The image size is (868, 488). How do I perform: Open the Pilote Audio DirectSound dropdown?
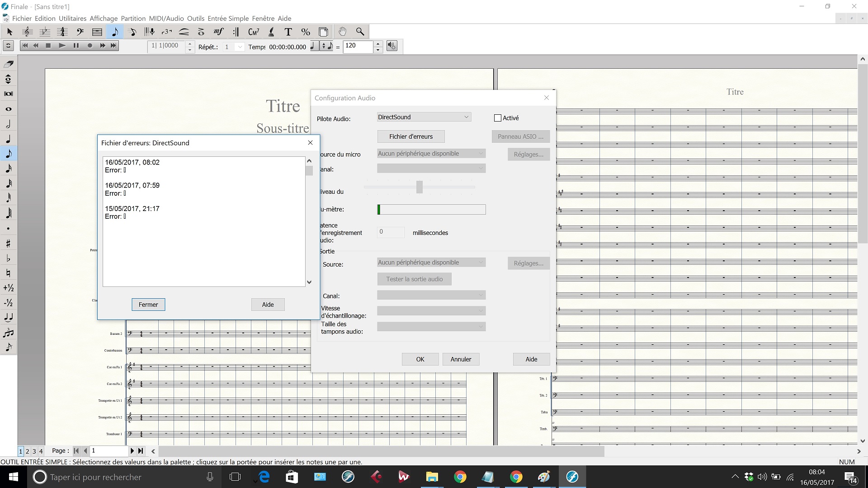(424, 117)
